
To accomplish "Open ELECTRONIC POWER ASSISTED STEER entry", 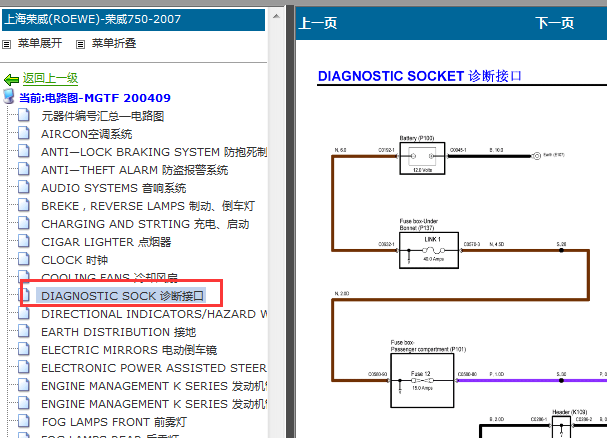I will coord(154,368).
